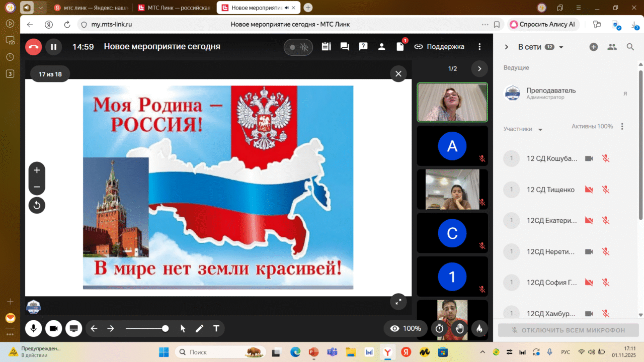Open the files icon with notification badge

click(x=400, y=47)
